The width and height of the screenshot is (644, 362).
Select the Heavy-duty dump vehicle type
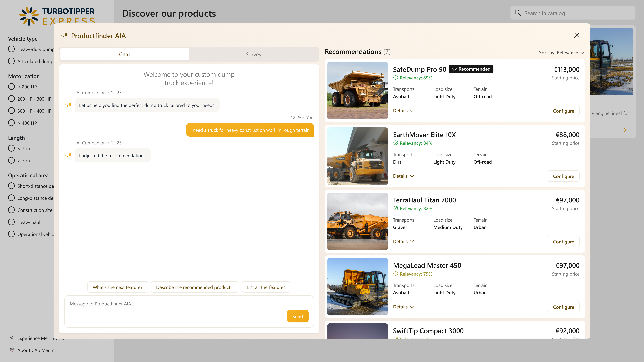tap(11, 49)
